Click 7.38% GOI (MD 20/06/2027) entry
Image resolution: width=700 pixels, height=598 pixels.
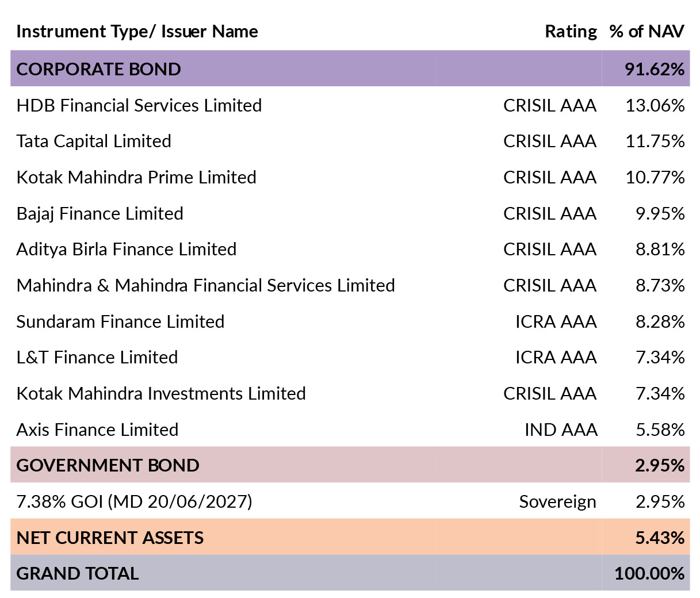(134, 501)
